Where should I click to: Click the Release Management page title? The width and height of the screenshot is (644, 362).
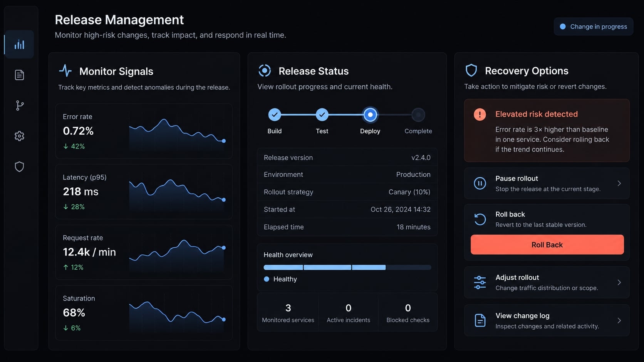pos(119,20)
